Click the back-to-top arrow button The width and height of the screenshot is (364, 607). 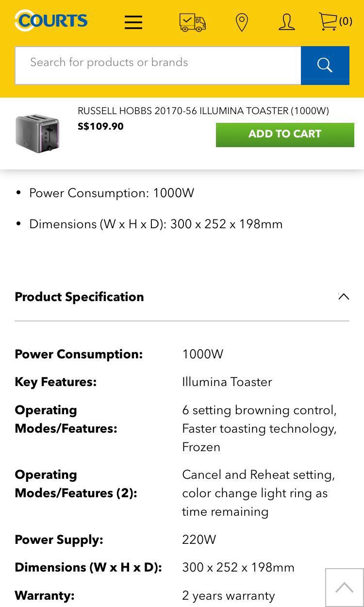344,588
